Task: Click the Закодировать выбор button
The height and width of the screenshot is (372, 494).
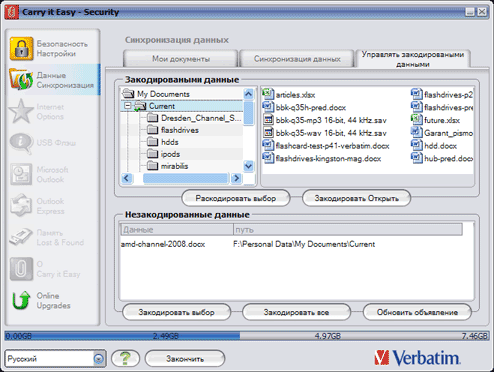Action: [176, 312]
